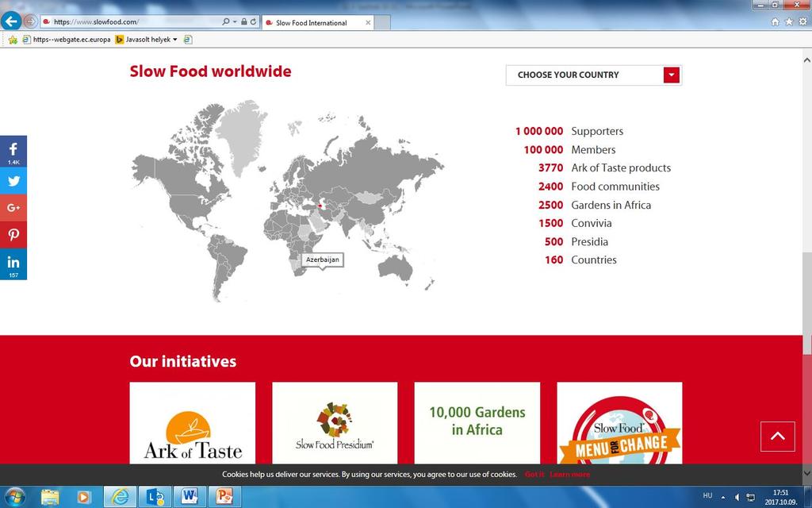Accept cookies with Got it link
812x508 pixels.
point(534,475)
